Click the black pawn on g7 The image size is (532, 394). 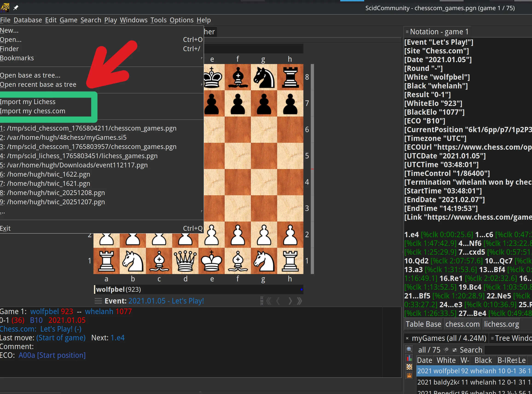point(264,103)
